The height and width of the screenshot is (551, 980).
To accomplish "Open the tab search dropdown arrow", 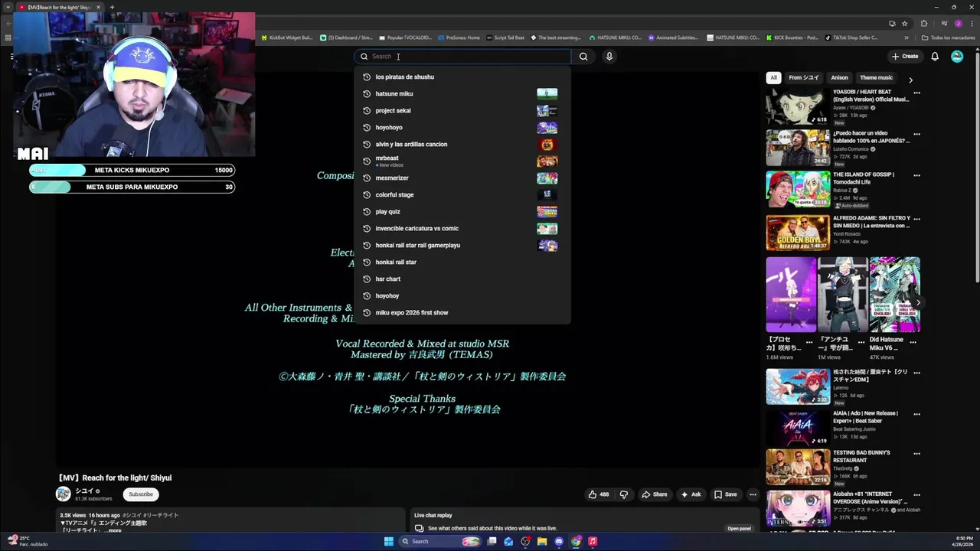I will point(8,7).
